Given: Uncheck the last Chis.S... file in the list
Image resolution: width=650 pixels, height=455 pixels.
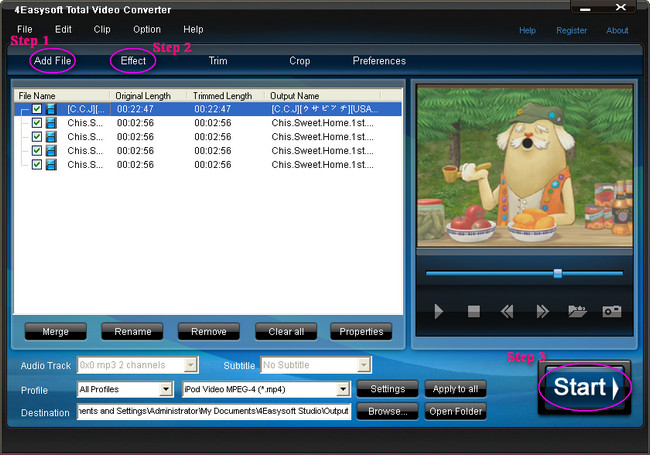Looking at the screenshot, I should [x=37, y=165].
